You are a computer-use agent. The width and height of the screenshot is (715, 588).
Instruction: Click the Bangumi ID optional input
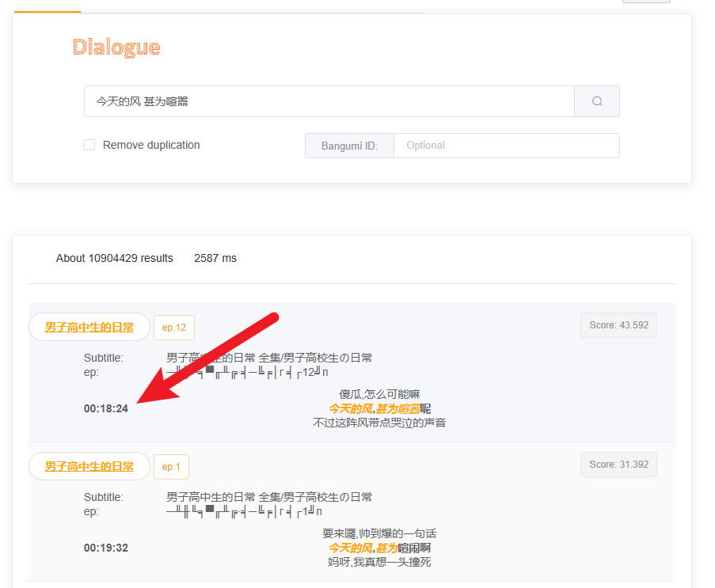click(x=506, y=146)
